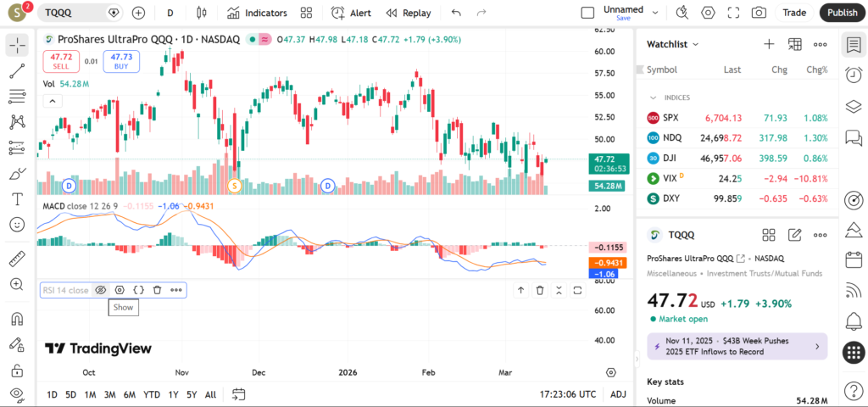This screenshot has height=407, width=868.
Task: Click the Publish button
Action: click(842, 13)
